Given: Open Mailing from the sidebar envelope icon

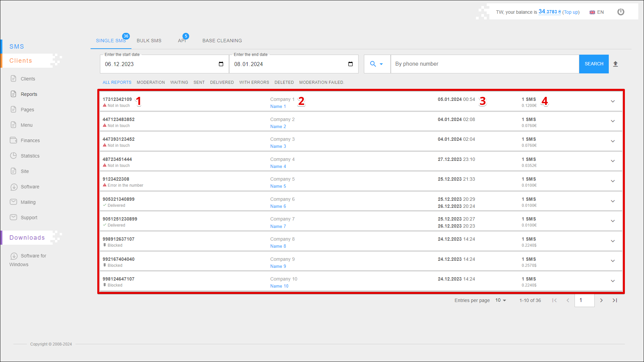Looking at the screenshot, I should point(13,202).
